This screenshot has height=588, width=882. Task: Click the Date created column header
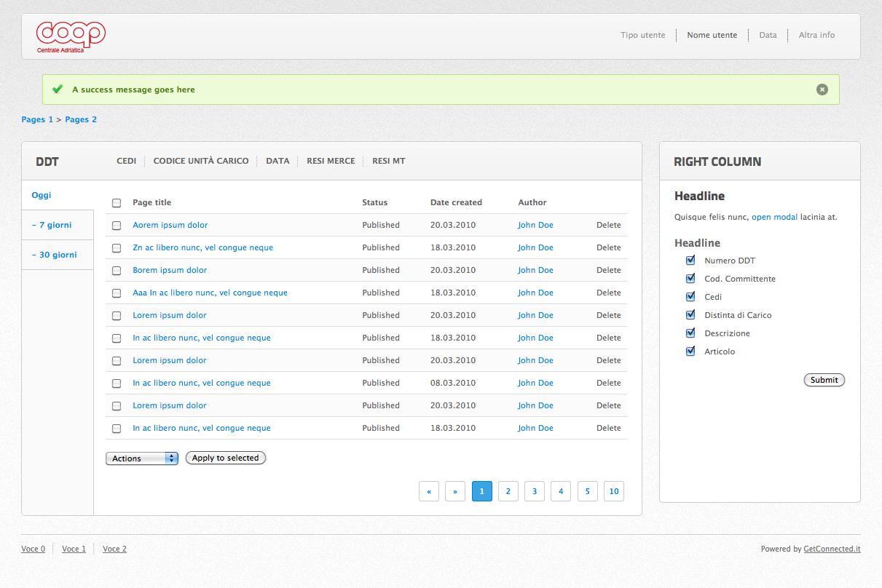pyautogui.click(x=456, y=203)
